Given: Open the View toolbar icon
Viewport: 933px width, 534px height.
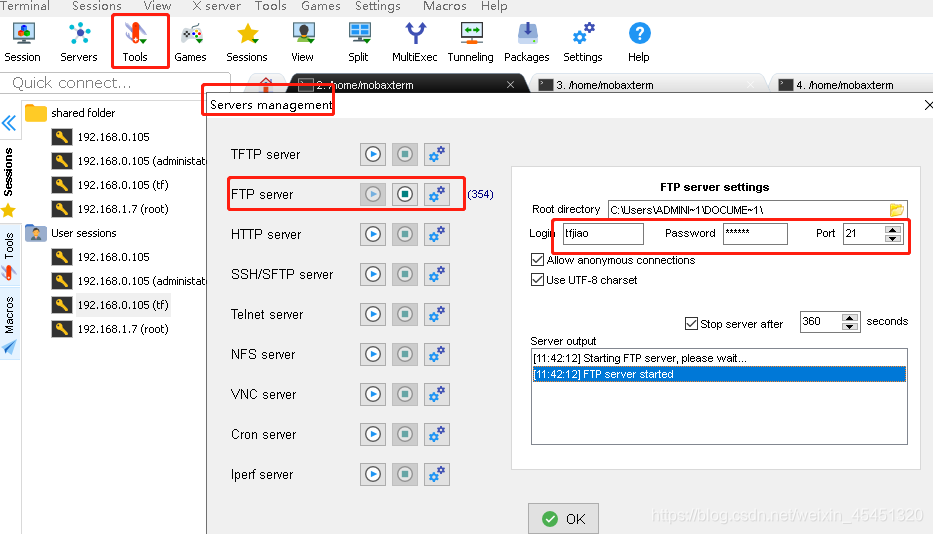Looking at the screenshot, I should click(302, 42).
